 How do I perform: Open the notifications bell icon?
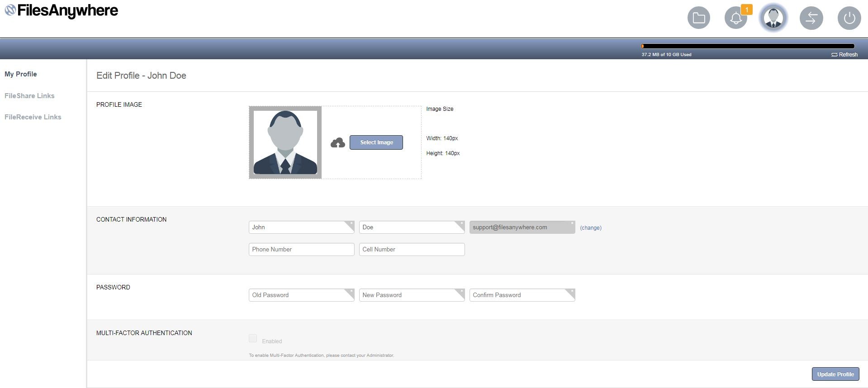click(735, 19)
